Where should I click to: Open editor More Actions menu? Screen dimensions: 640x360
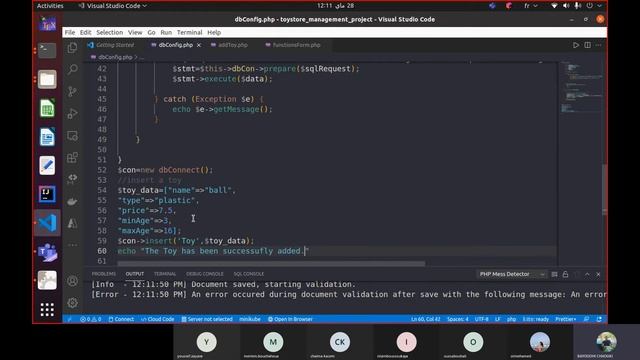[x=598, y=45]
